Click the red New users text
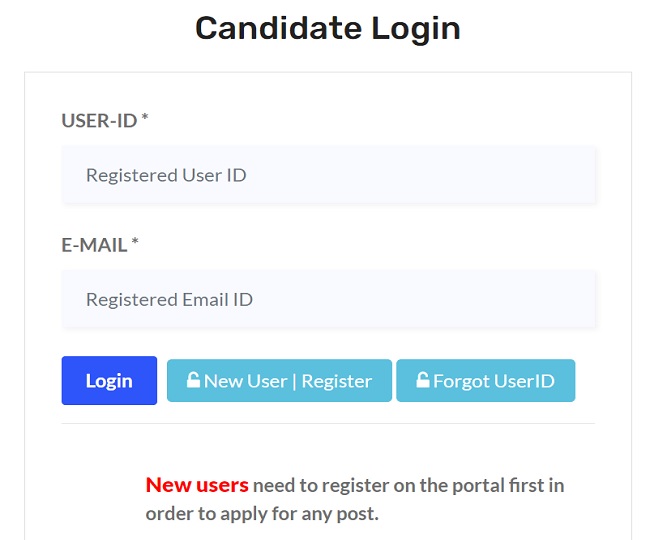This screenshot has width=650, height=540. click(197, 485)
